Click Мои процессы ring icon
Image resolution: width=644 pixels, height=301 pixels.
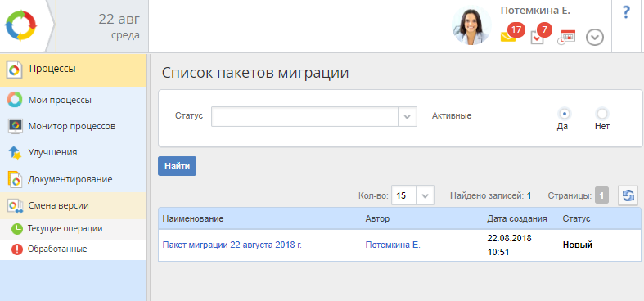15,100
